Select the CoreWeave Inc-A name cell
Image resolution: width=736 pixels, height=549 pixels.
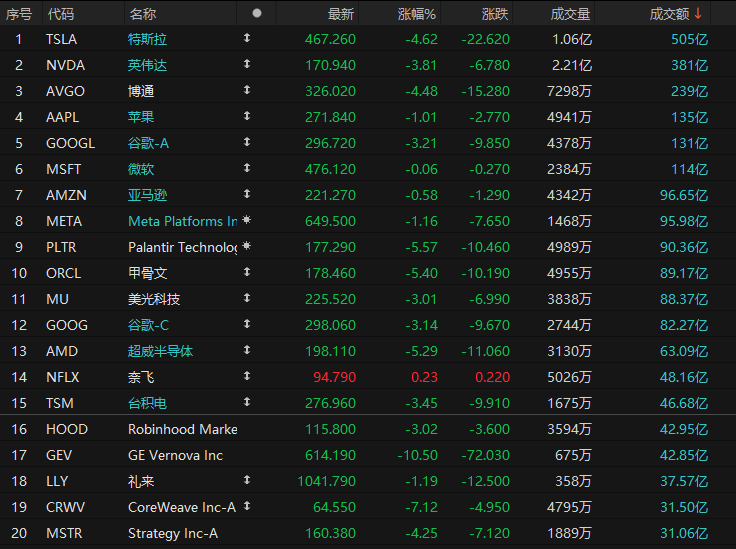point(182,507)
